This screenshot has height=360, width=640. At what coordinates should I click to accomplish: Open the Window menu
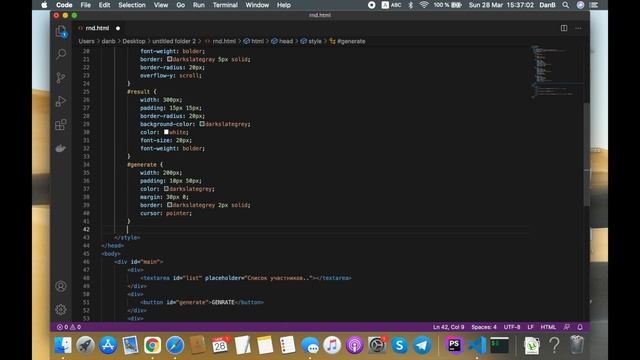pos(257,5)
